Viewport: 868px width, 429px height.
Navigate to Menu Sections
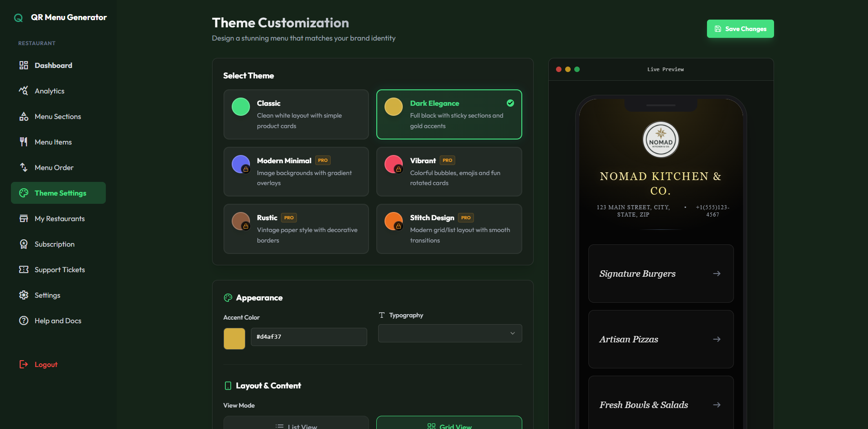click(x=57, y=116)
